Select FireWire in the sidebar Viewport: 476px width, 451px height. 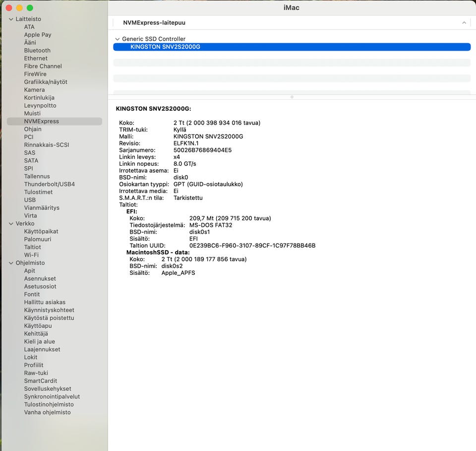click(x=35, y=74)
